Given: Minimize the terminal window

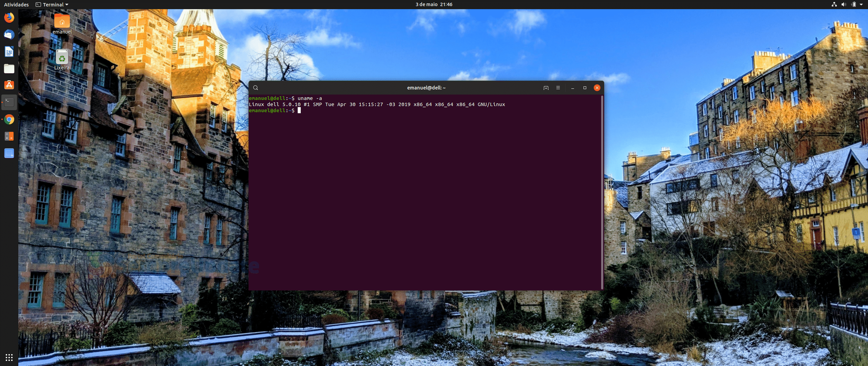Looking at the screenshot, I should pos(573,88).
